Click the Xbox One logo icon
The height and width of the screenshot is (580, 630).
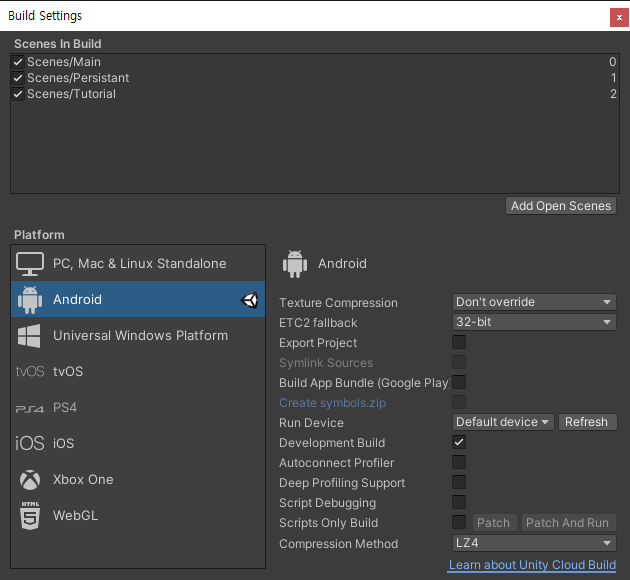[30, 480]
